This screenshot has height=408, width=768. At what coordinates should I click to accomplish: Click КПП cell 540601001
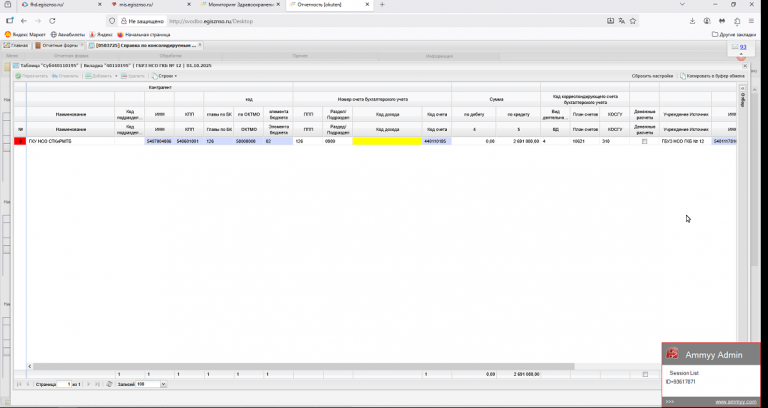pos(189,141)
